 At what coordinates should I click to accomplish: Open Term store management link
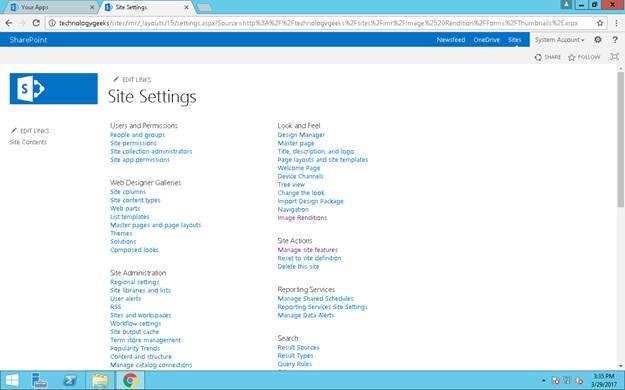[145, 340]
